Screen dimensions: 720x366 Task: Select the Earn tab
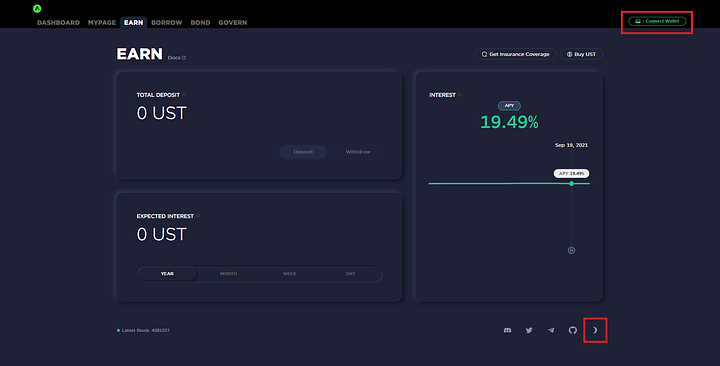click(134, 23)
